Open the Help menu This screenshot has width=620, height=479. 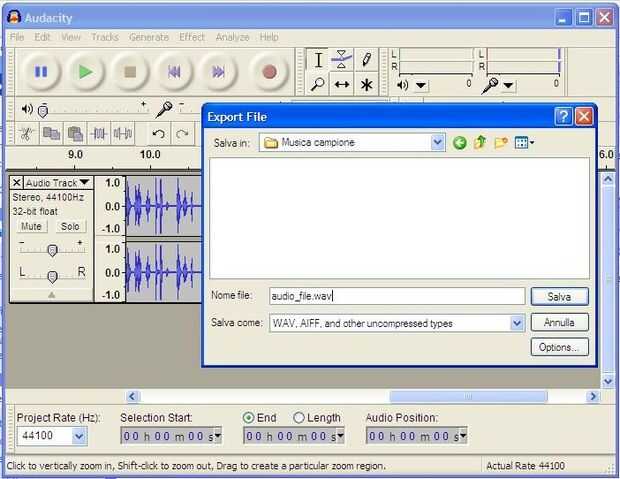click(269, 37)
